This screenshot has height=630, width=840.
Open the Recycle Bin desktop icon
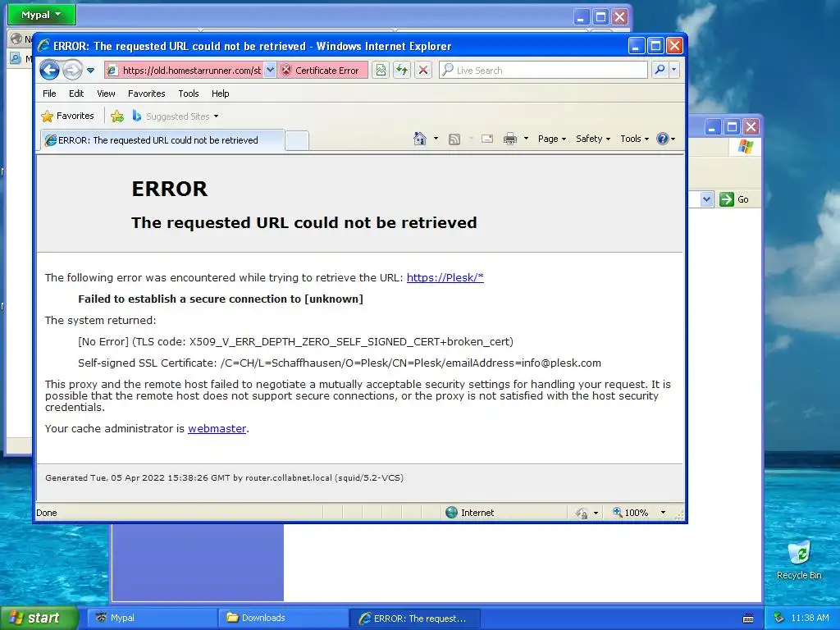(799, 560)
